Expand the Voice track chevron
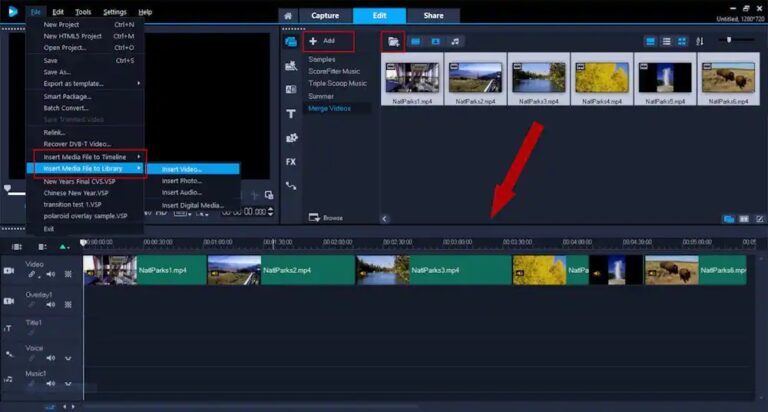This screenshot has height=412, width=768. click(68, 358)
